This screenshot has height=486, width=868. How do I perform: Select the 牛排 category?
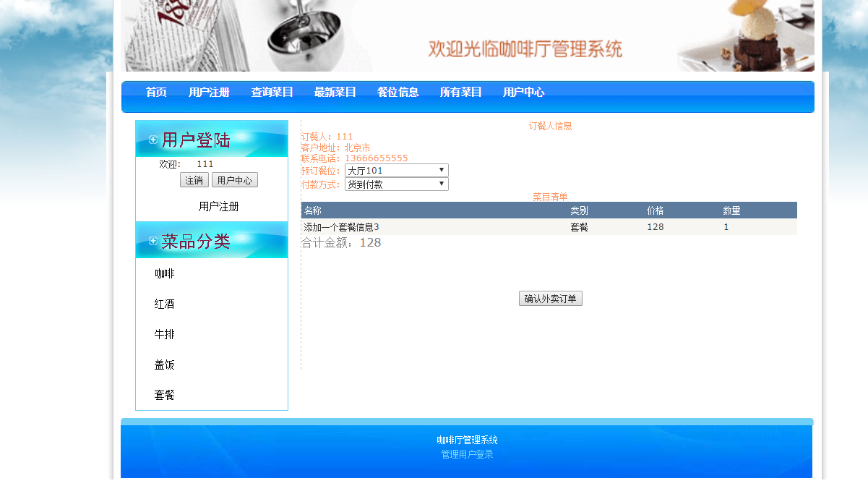coord(164,334)
